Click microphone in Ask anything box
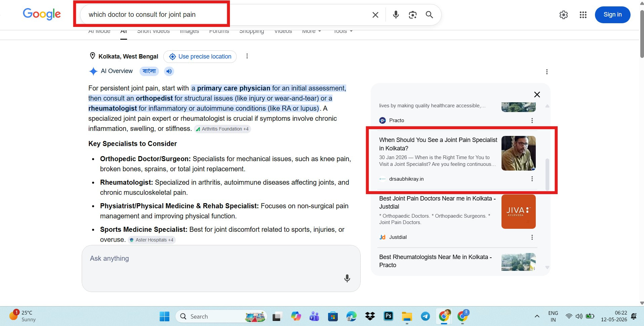The width and height of the screenshot is (644, 326). click(x=347, y=278)
